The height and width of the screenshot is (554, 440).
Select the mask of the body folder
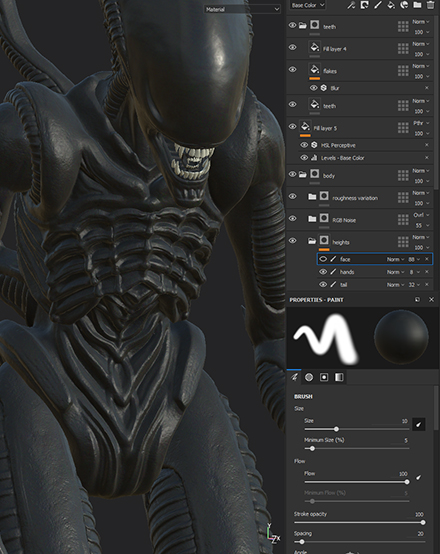tap(315, 174)
